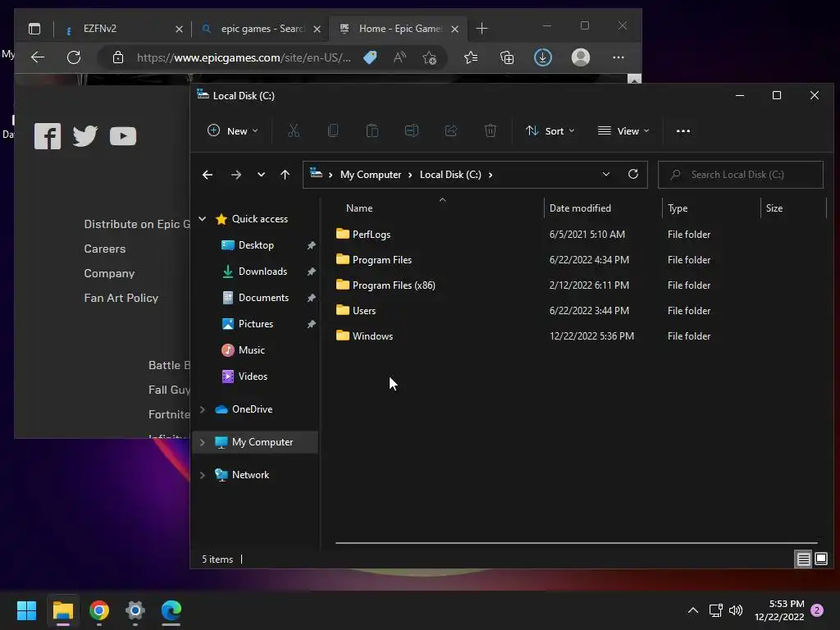Expand the My Computer tree node

[x=203, y=442]
